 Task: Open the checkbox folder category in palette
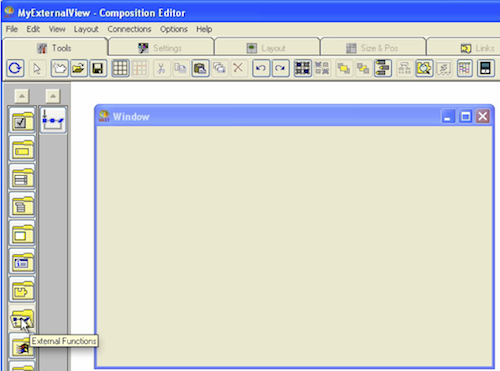point(22,121)
